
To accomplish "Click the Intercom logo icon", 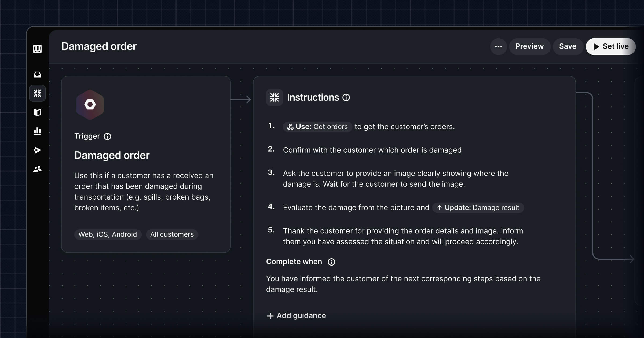I will [37, 49].
